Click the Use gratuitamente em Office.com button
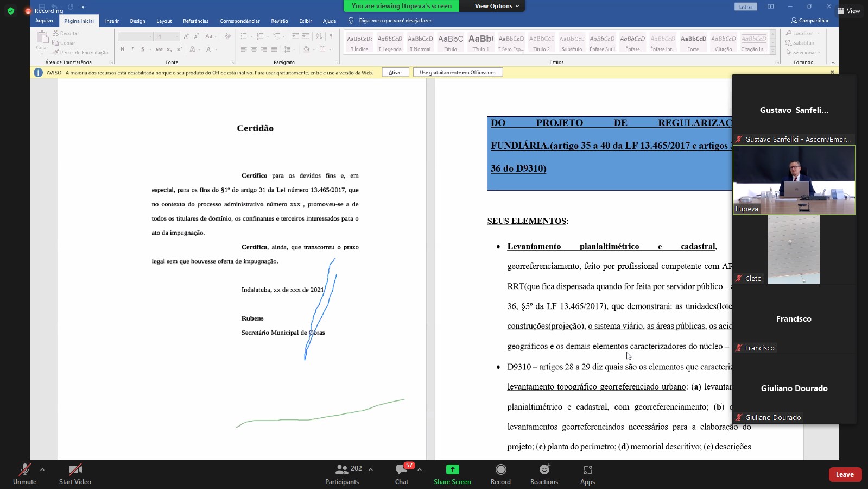868x489 pixels. [x=458, y=72]
